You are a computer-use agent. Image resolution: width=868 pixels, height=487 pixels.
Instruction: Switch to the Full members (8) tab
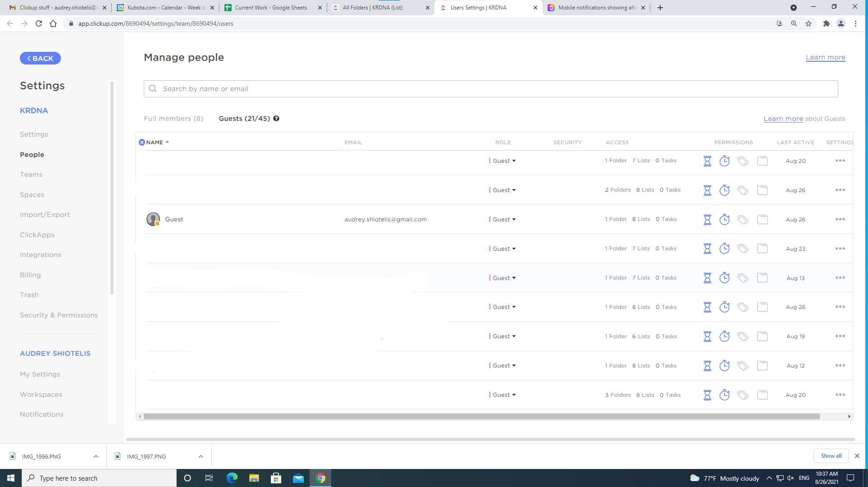pyautogui.click(x=174, y=119)
